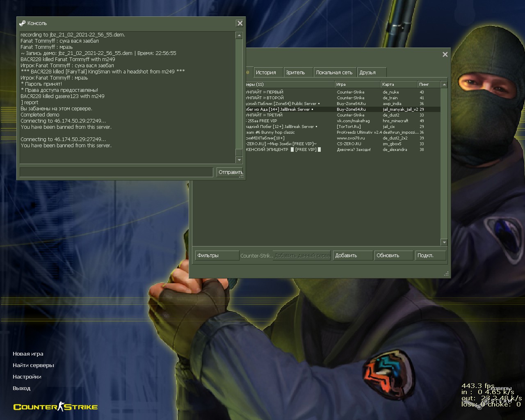Select the server row with map de_alexandra

point(343,150)
